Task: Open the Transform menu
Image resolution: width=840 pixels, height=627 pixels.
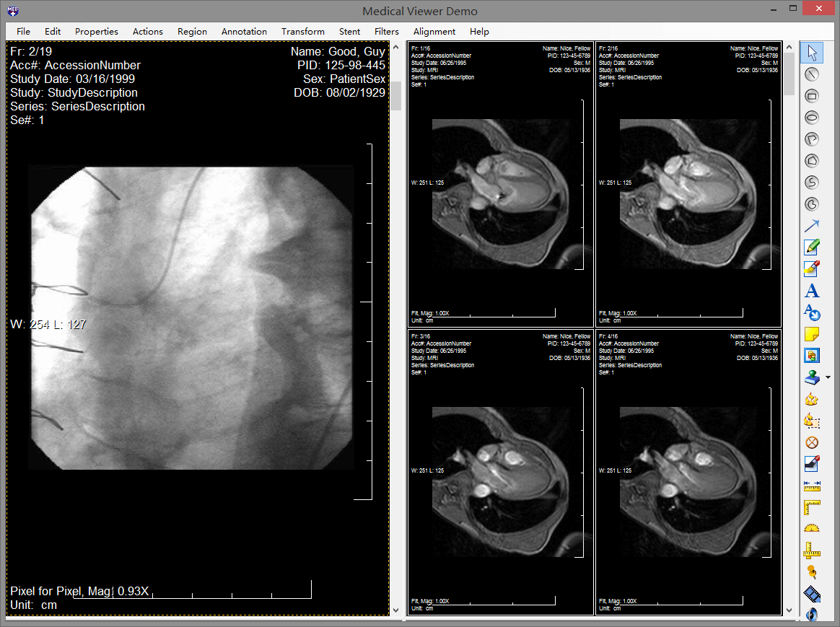Action: [302, 31]
